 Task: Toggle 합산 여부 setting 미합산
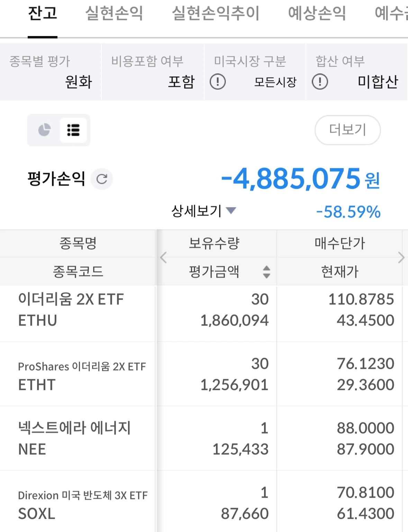tap(378, 82)
